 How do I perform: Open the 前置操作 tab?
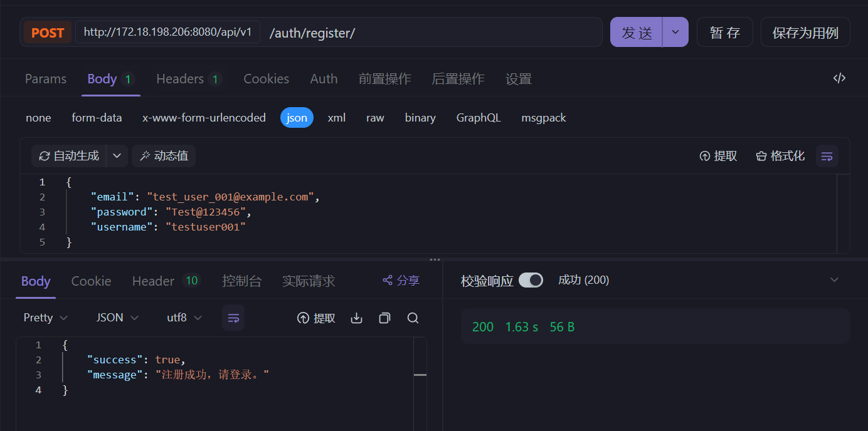click(x=384, y=78)
